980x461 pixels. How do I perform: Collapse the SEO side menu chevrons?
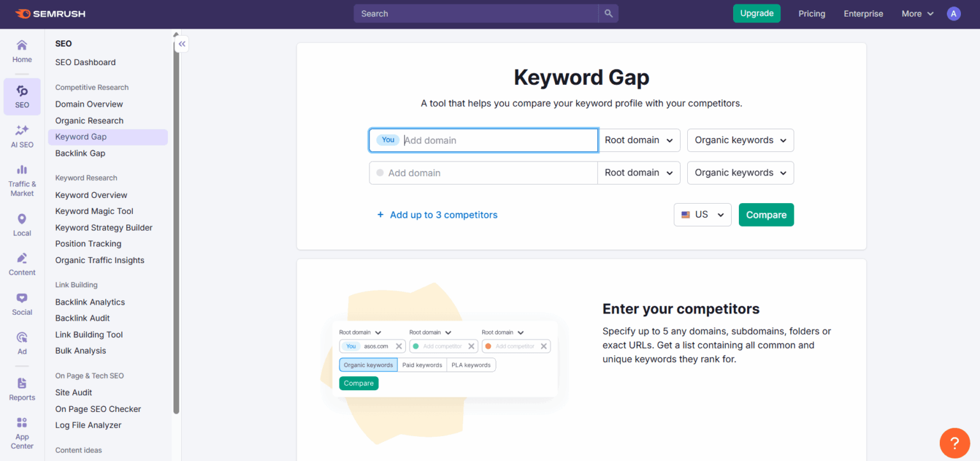coord(182,44)
